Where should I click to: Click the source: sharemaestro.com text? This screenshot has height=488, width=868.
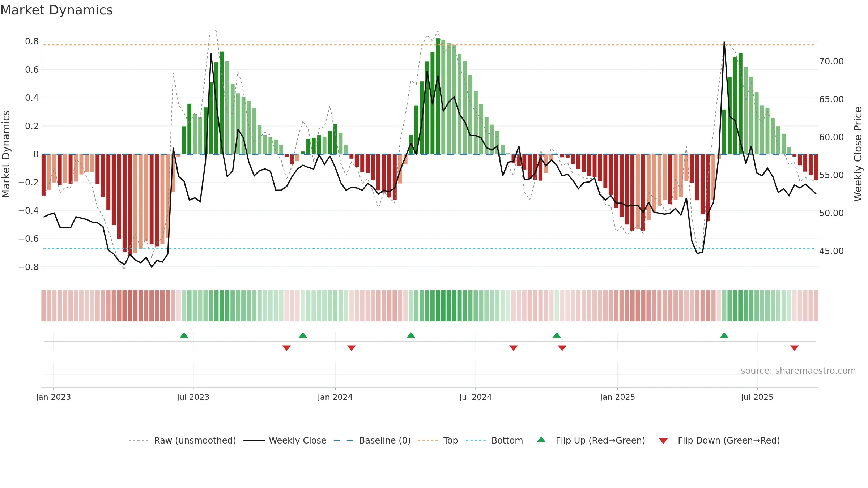[x=798, y=371]
